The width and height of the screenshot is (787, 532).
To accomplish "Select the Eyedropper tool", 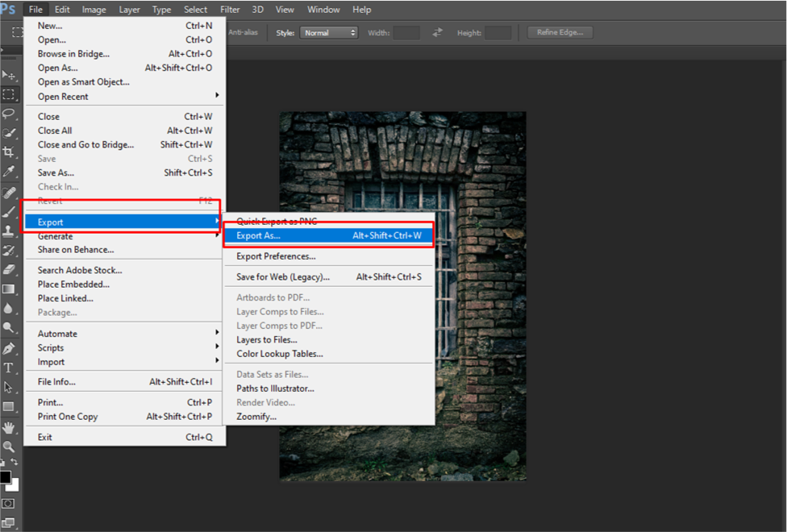I will (10, 172).
